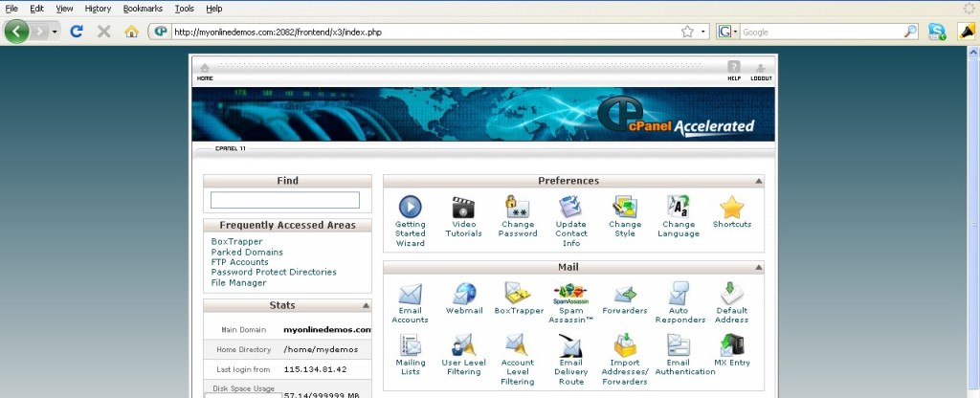The height and width of the screenshot is (398, 980).
Task: Open the Email Authentication icon
Action: (x=679, y=345)
